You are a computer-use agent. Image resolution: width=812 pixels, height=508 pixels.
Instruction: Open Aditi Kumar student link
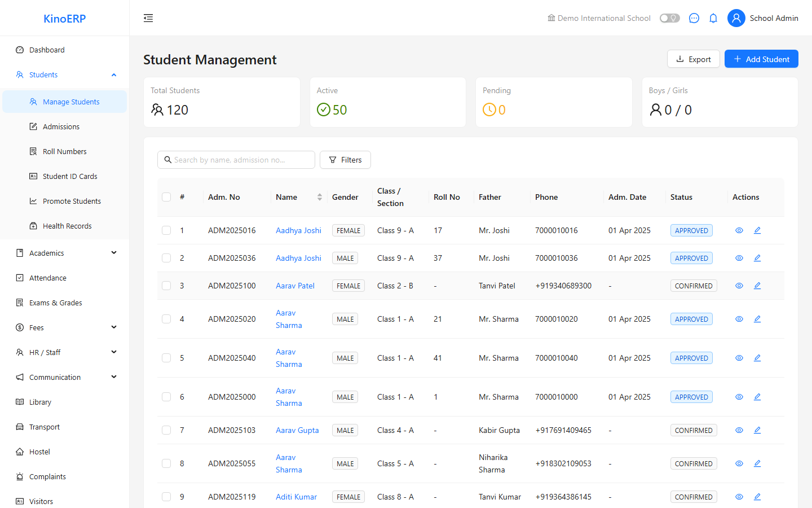tap(296, 497)
